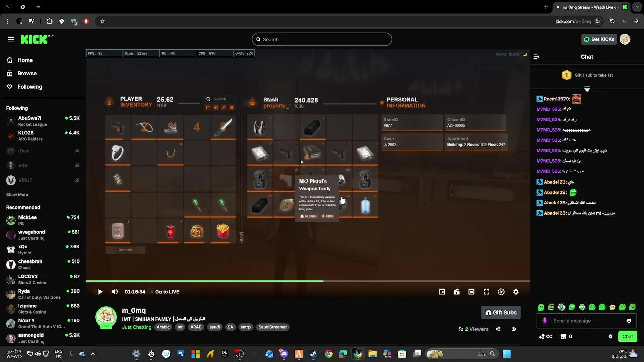The width and height of the screenshot is (644, 362).
Task: Open the AbuSwe71 followed channel
Action: tap(43, 121)
